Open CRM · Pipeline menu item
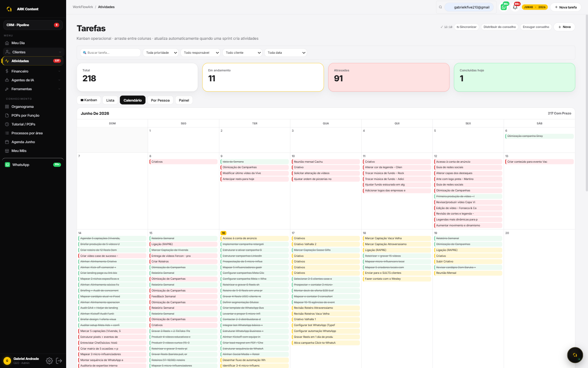This screenshot has width=588, height=368. (x=33, y=25)
